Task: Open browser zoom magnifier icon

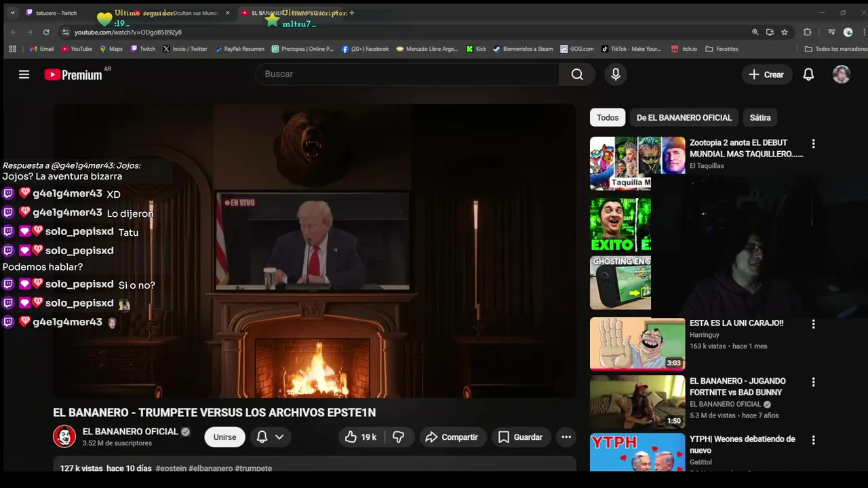Action: click(x=755, y=32)
